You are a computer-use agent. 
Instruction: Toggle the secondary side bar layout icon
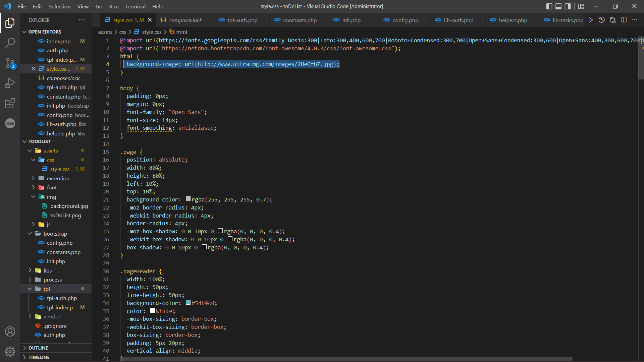[568, 6]
